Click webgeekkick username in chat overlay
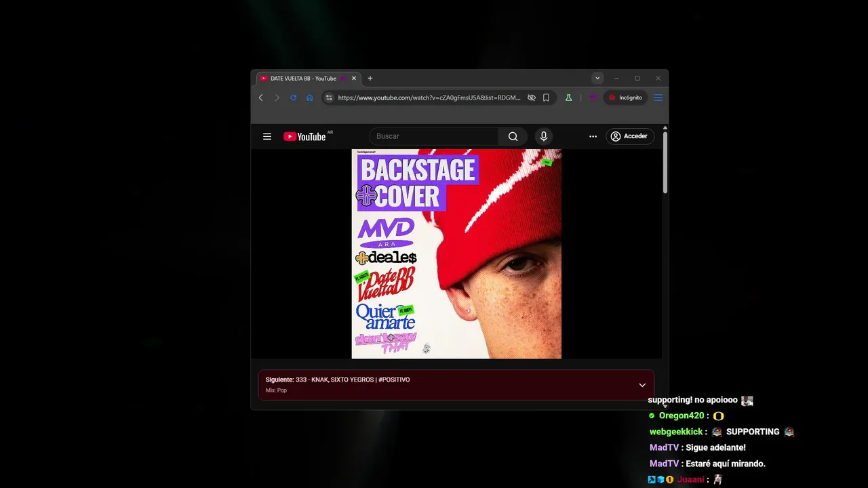Viewport: 868px width, 488px height. click(676, 432)
